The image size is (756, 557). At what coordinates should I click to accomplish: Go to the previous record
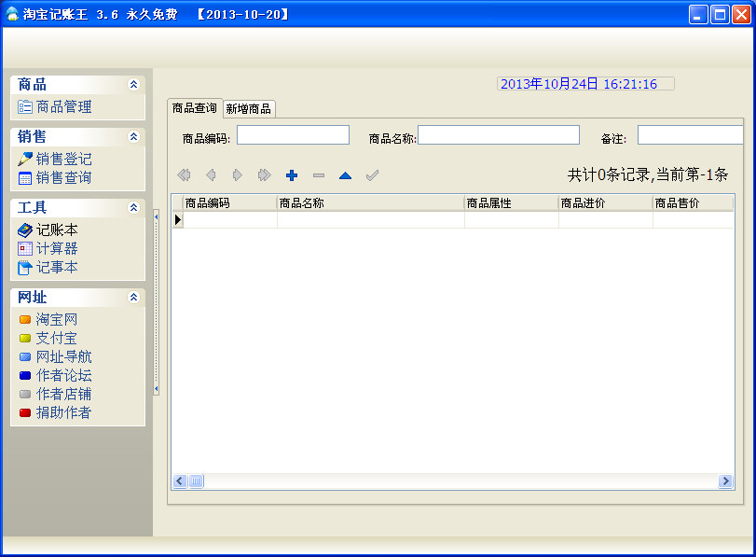coord(211,174)
